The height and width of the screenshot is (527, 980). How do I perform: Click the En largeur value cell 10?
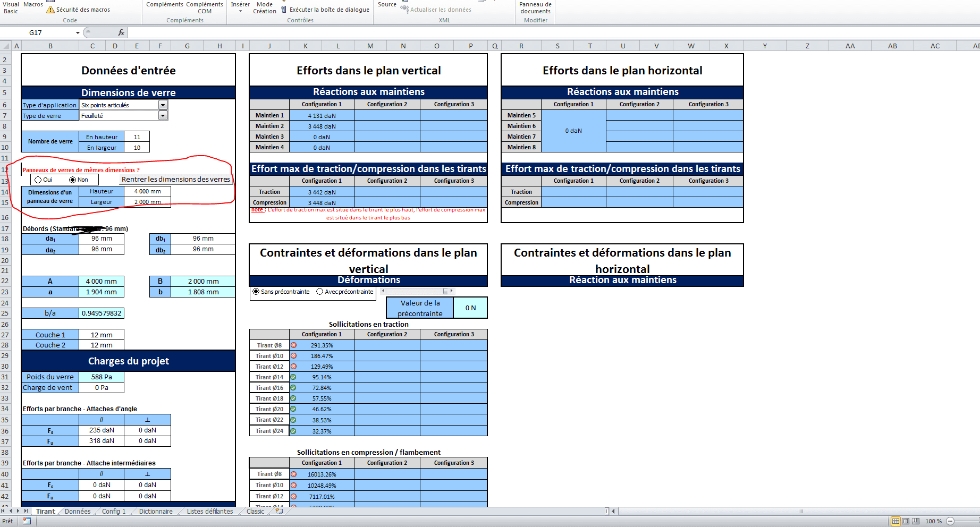pos(137,148)
